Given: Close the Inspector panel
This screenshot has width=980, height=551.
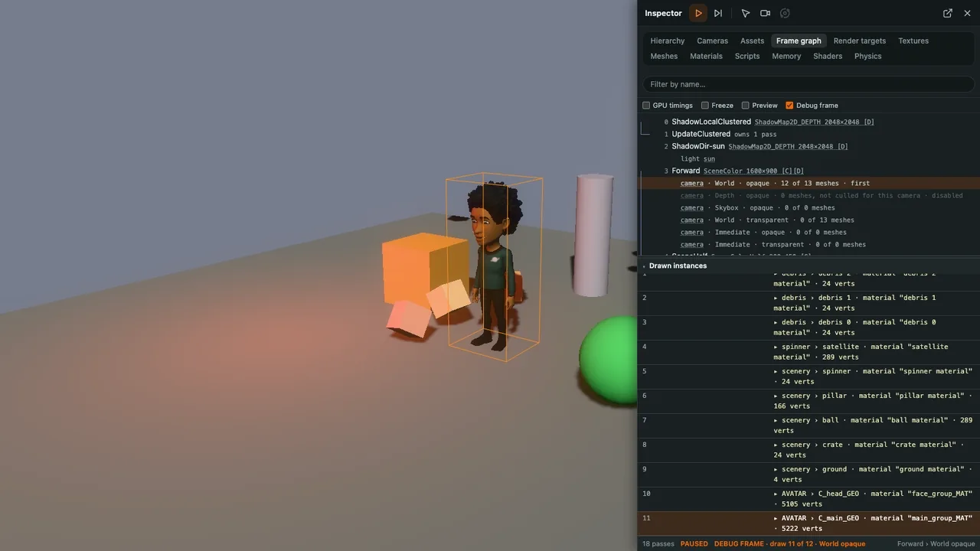Looking at the screenshot, I should click(x=967, y=13).
